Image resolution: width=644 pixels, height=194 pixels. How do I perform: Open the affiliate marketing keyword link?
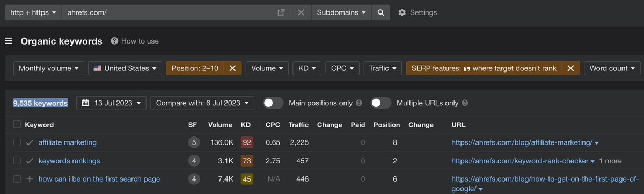pos(68,142)
